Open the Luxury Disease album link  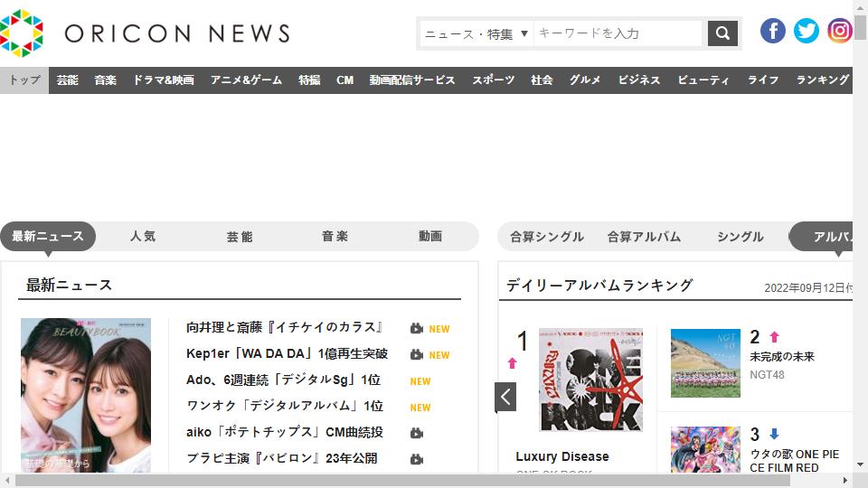pyautogui.click(x=561, y=456)
